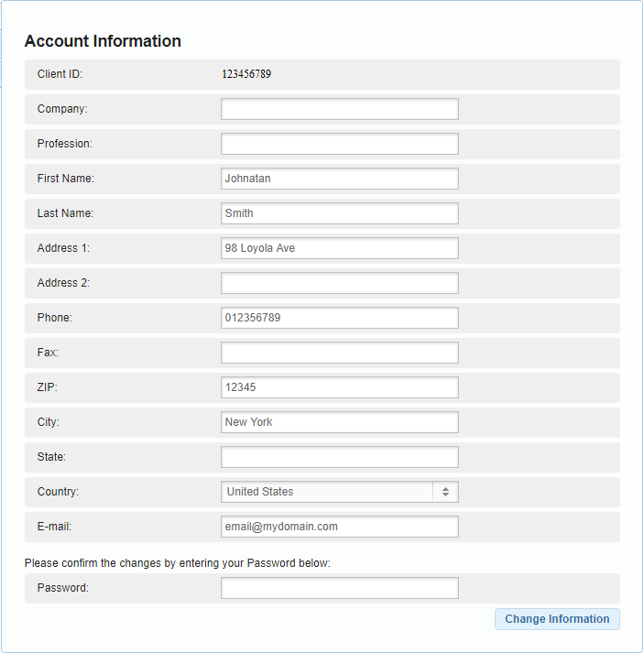This screenshot has width=644, height=653.
Task: Select the Last Name field with Smith
Action: [339, 213]
